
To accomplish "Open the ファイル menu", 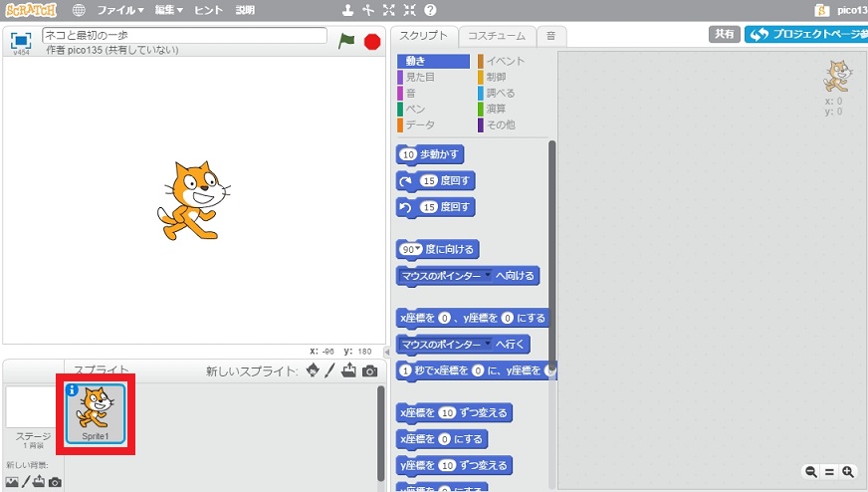I will (x=120, y=10).
